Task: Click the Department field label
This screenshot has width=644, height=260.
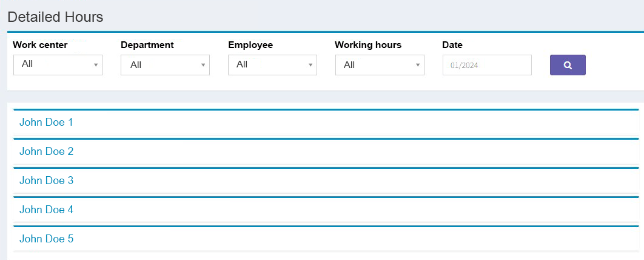Action: coord(147,45)
